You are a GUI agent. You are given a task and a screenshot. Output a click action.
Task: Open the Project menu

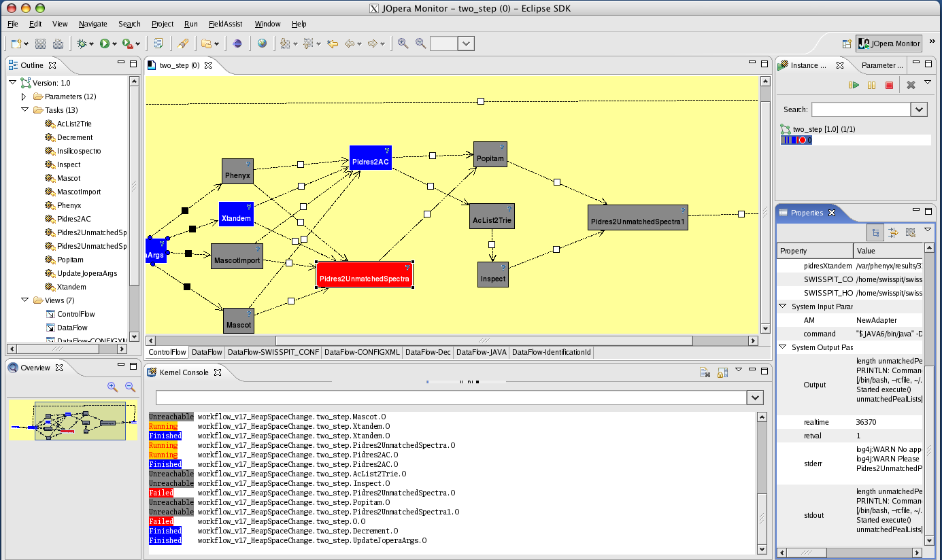tap(163, 24)
